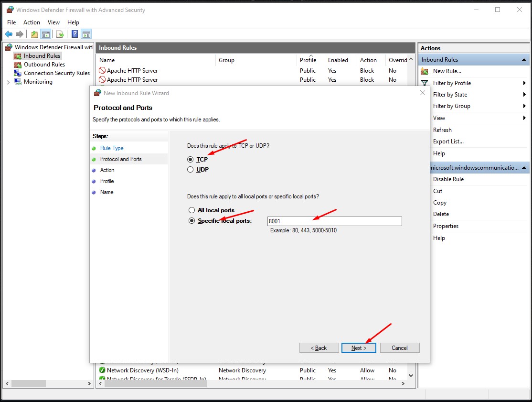Click the specific local ports text field

click(335, 221)
